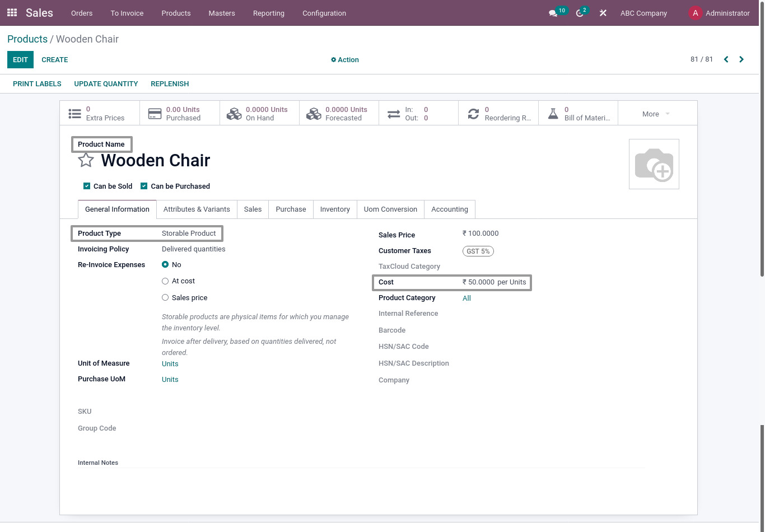The width and height of the screenshot is (765, 532).
Task: Open the On Hand quantity smart button
Action: click(259, 113)
